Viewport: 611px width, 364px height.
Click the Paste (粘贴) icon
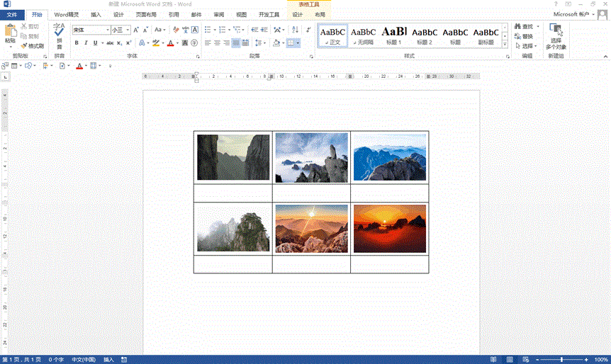point(10,33)
